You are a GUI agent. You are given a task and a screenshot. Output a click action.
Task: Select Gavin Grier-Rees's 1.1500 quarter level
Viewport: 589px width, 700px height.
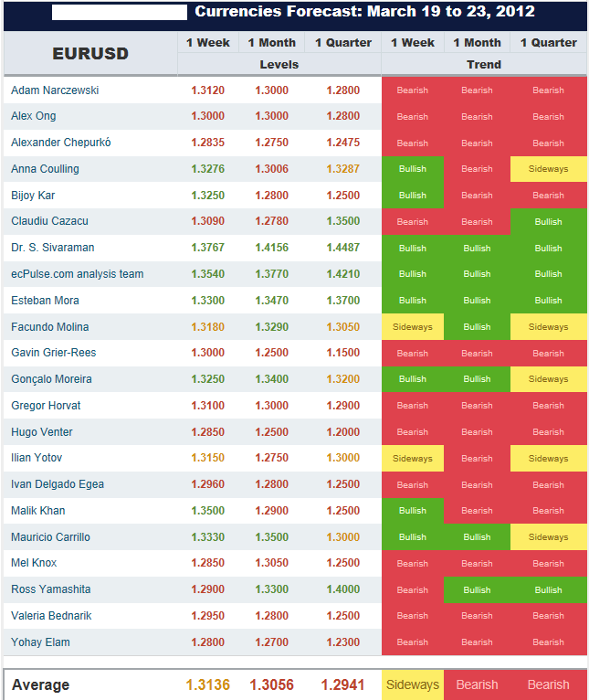tap(343, 353)
